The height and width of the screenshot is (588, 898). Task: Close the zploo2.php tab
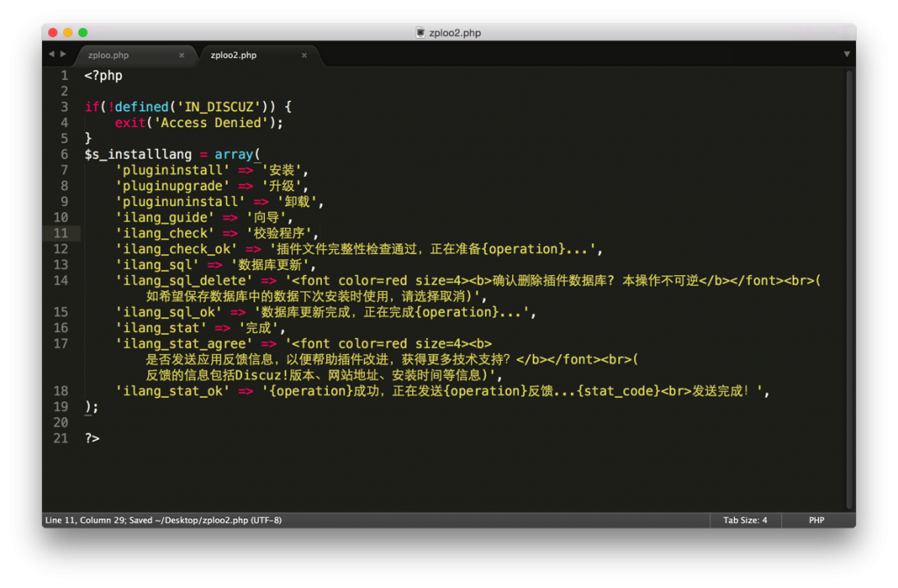tap(304, 55)
